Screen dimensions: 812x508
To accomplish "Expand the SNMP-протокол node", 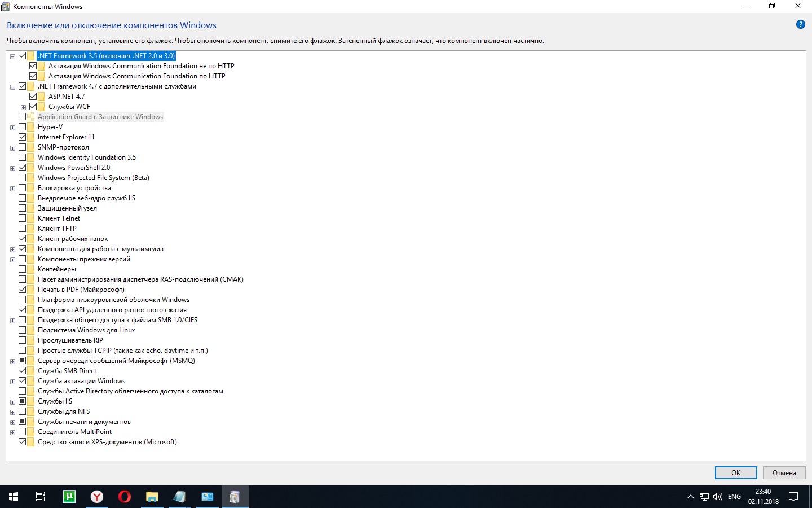I will click(x=12, y=148).
